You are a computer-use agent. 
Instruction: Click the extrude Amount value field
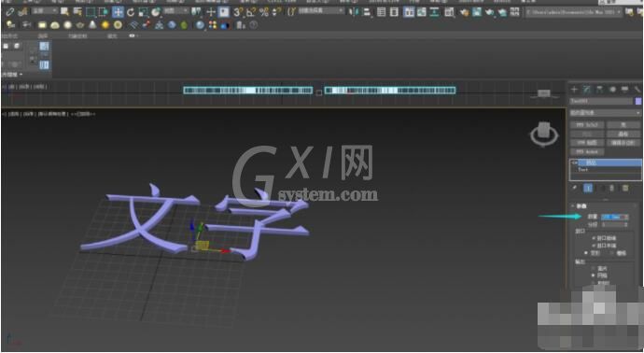pos(613,217)
